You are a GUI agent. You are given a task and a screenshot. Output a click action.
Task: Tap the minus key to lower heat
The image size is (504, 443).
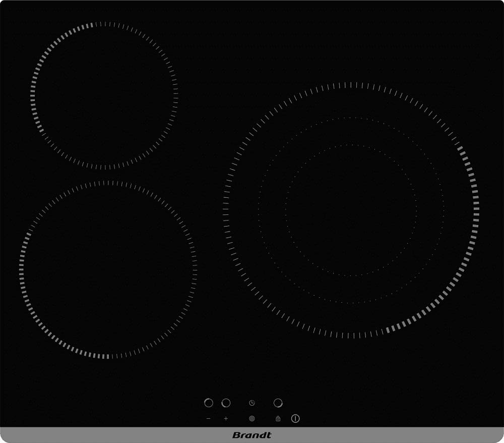coord(209,419)
